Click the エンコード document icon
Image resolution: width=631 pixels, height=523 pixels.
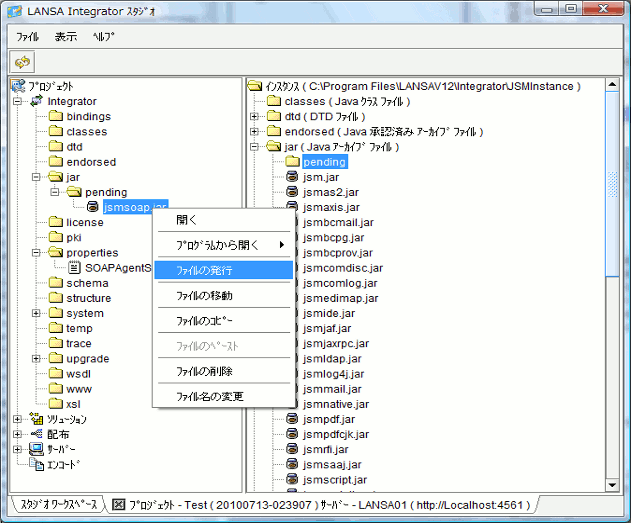37,464
